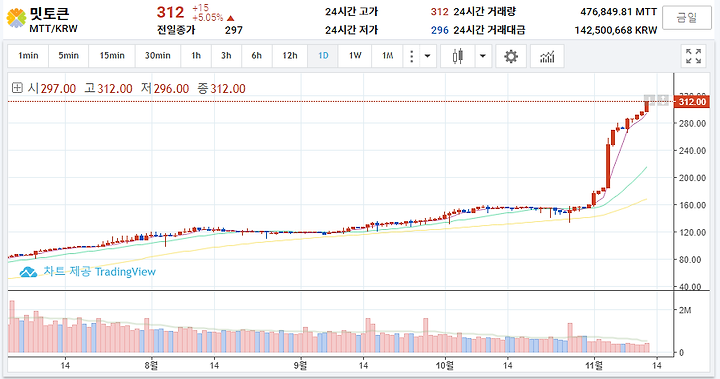
Task: Set chart interval to 12h
Action: (x=290, y=56)
